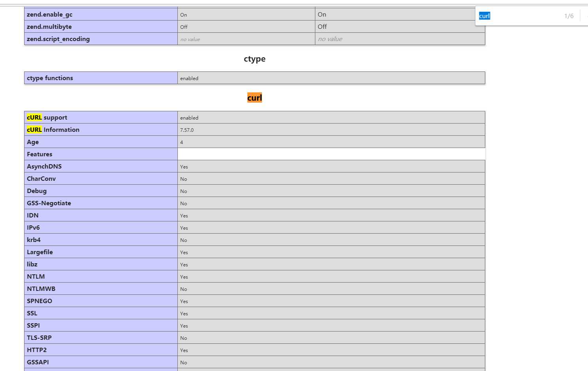Select the CharConv feature label
This screenshot has height=371, width=588.
pos(41,179)
